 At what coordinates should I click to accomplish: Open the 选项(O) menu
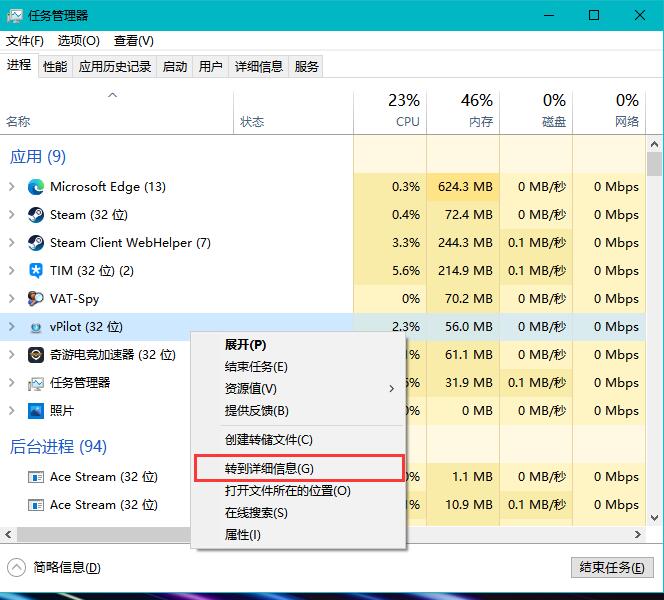click(78, 41)
